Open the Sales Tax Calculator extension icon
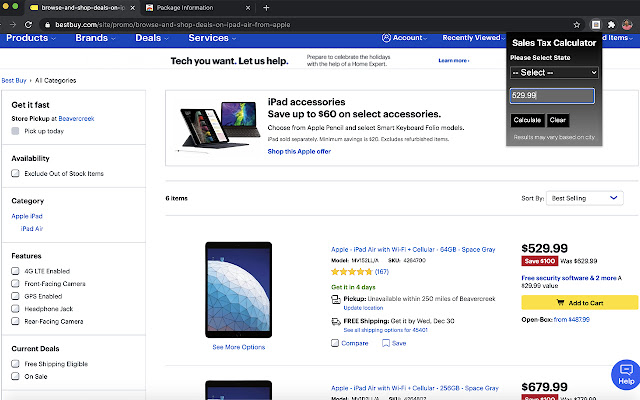Viewport: 640px width, 400px height. coord(595,22)
